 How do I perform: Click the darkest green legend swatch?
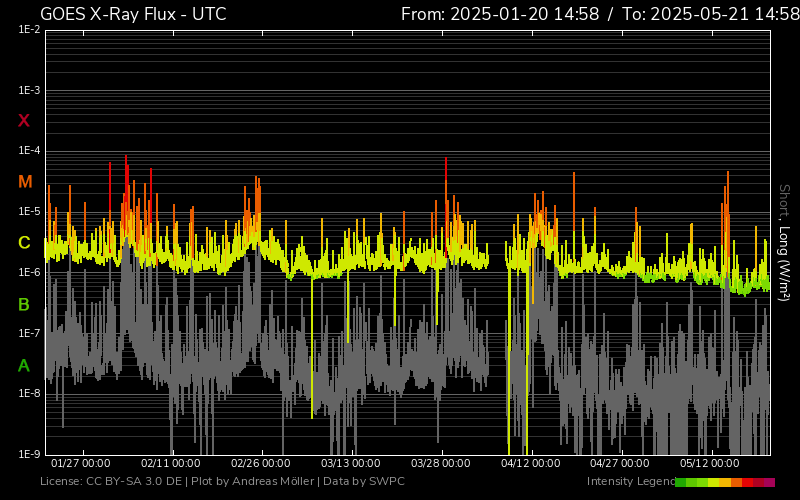coord(681,482)
